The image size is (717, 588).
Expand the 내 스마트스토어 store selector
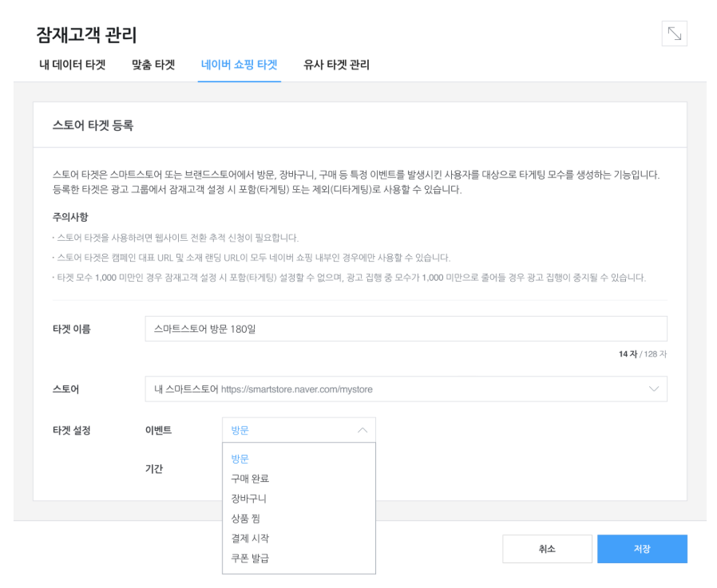[406, 389]
